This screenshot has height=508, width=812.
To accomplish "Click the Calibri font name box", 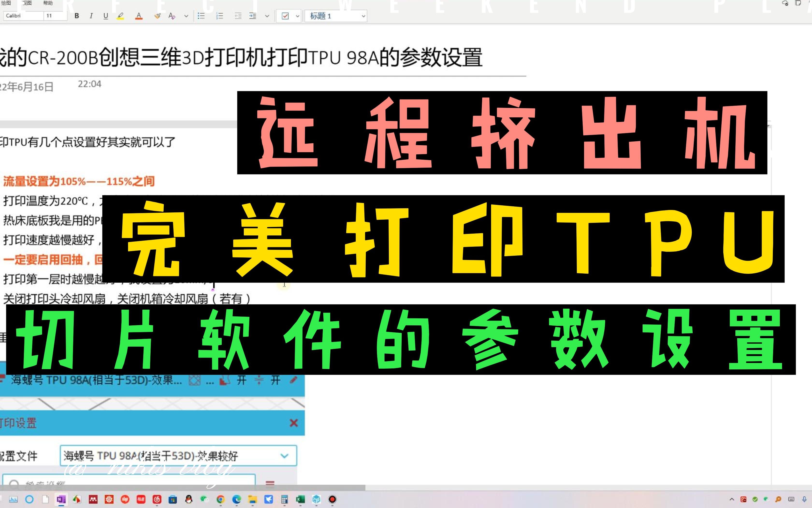I will [23, 16].
